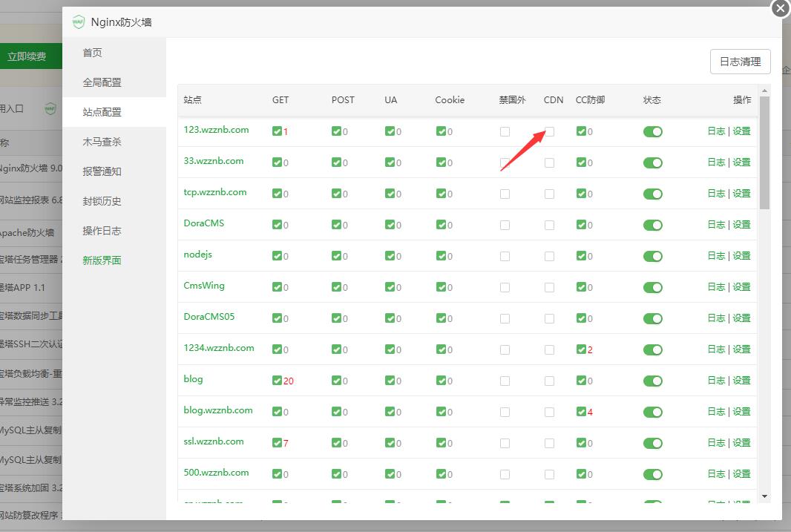
Task: Click the 状态 column header
Action: pyautogui.click(x=651, y=100)
